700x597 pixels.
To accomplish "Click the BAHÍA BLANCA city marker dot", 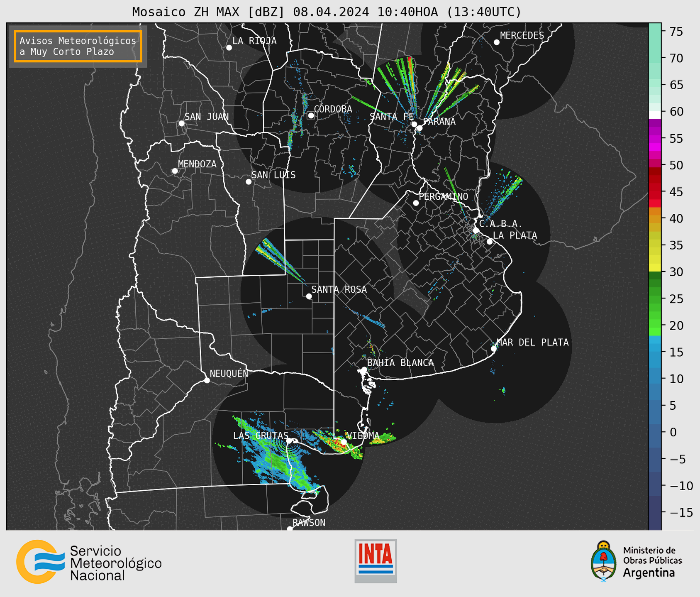I will coord(364,369).
